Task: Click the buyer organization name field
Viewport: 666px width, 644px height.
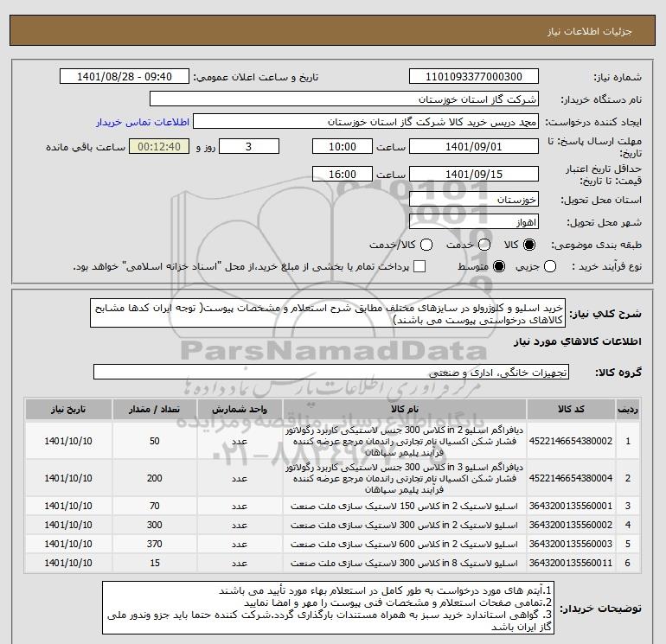Action: pyautogui.click(x=344, y=99)
